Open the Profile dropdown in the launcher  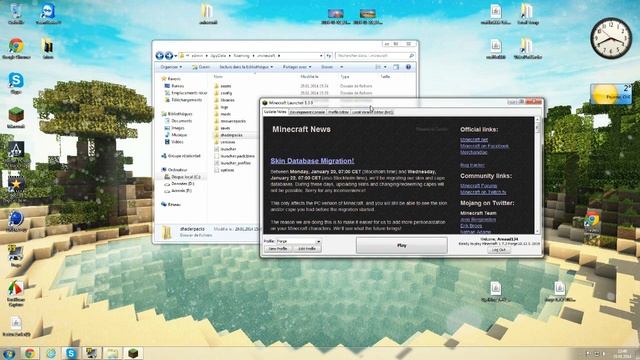pos(298,241)
